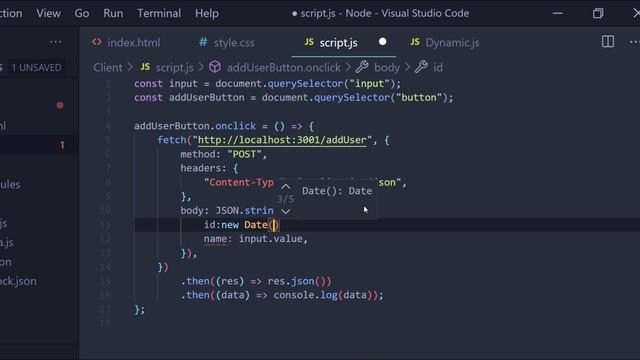The image size is (640, 360).
Task: Show previous signature with up chevron
Action: click(286, 187)
